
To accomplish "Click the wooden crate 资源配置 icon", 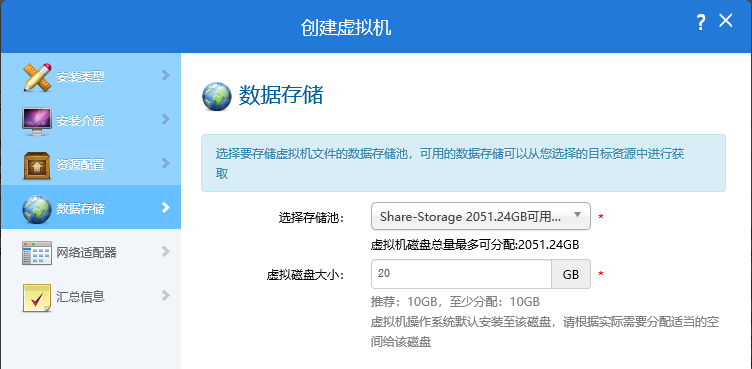I will coord(37,166).
